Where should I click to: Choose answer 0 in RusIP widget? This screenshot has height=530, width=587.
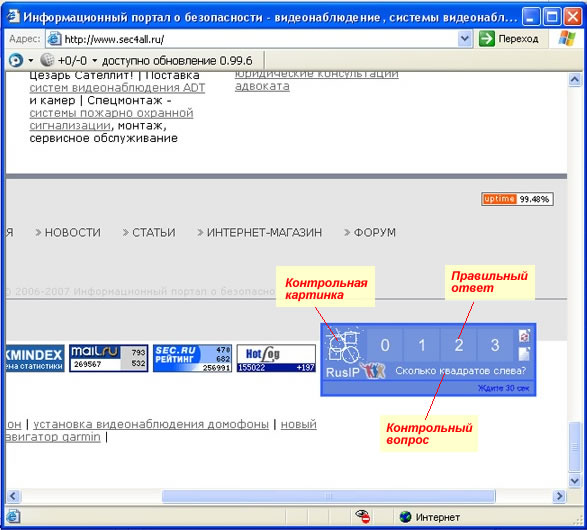[x=385, y=345]
